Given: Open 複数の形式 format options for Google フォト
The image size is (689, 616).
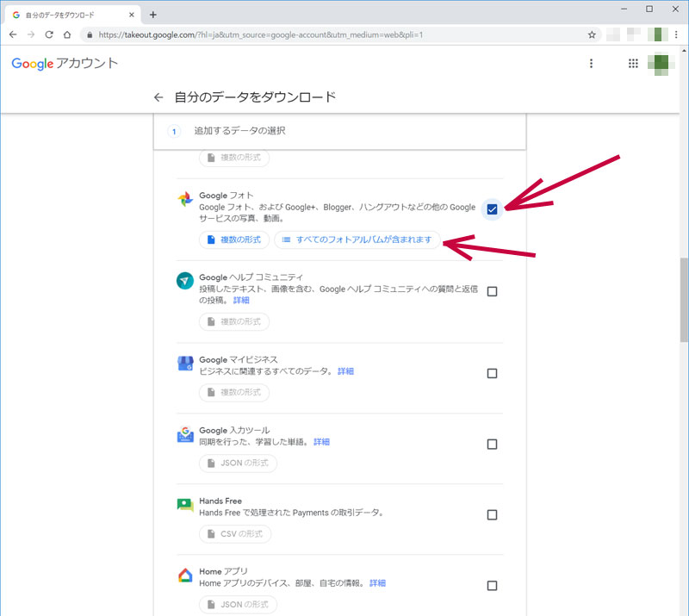Looking at the screenshot, I should [233, 240].
